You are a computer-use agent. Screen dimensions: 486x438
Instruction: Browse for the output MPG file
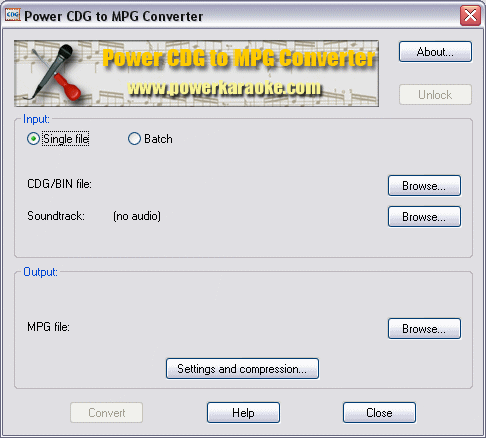[424, 329]
